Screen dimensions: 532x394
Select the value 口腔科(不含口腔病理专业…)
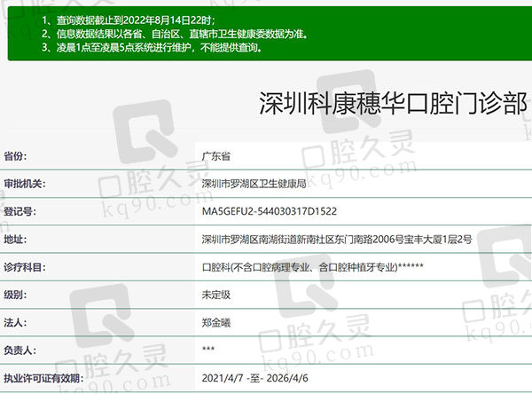[x=312, y=267]
